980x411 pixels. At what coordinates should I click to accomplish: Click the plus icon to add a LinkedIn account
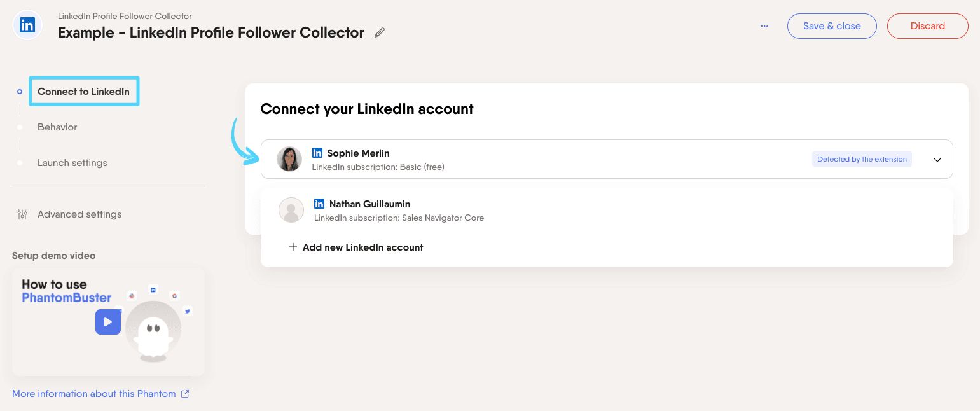(x=293, y=247)
